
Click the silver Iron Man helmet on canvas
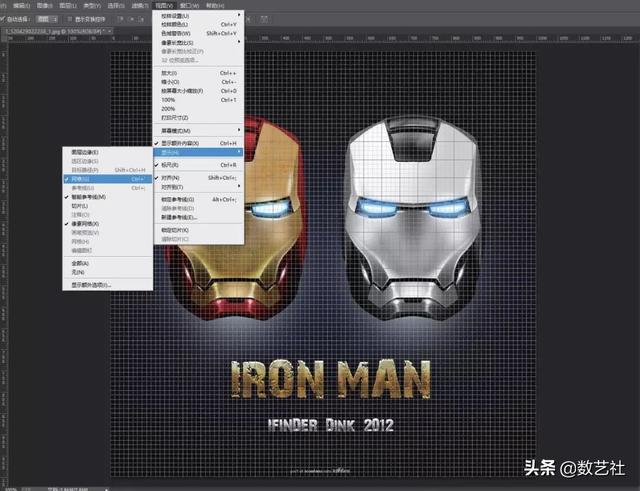[412, 218]
